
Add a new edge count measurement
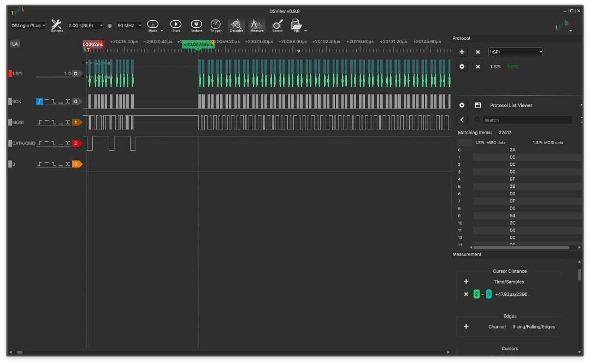pos(466,326)
